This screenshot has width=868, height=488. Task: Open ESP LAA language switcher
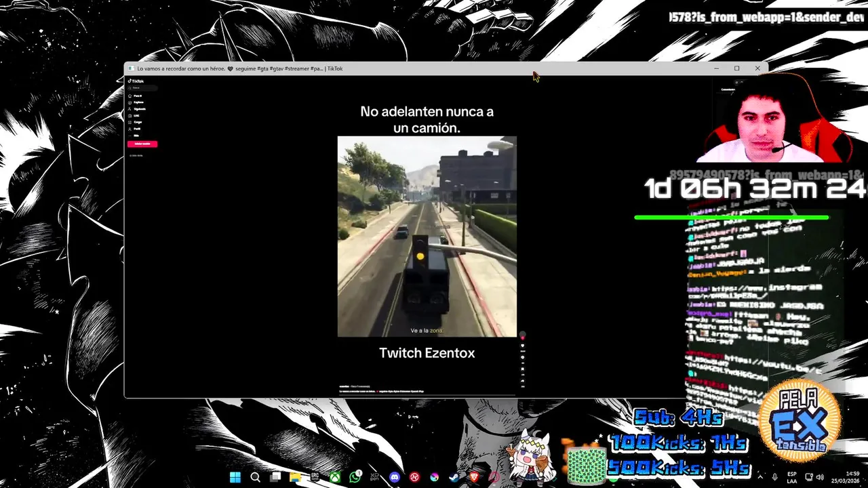point(792,478)
